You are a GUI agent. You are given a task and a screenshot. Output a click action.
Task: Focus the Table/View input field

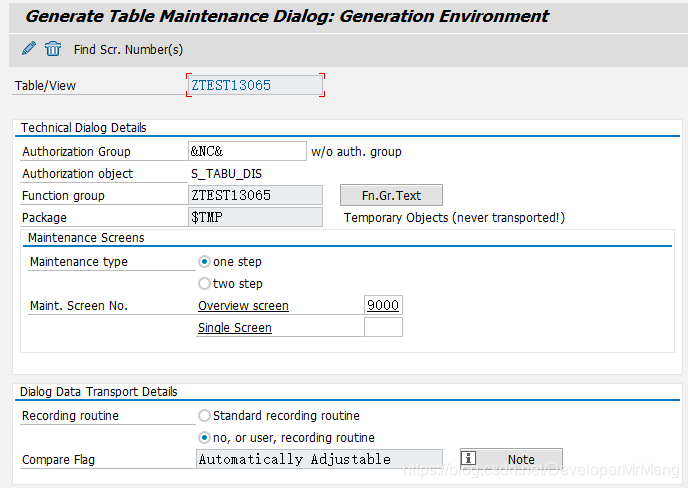point(255,86)
